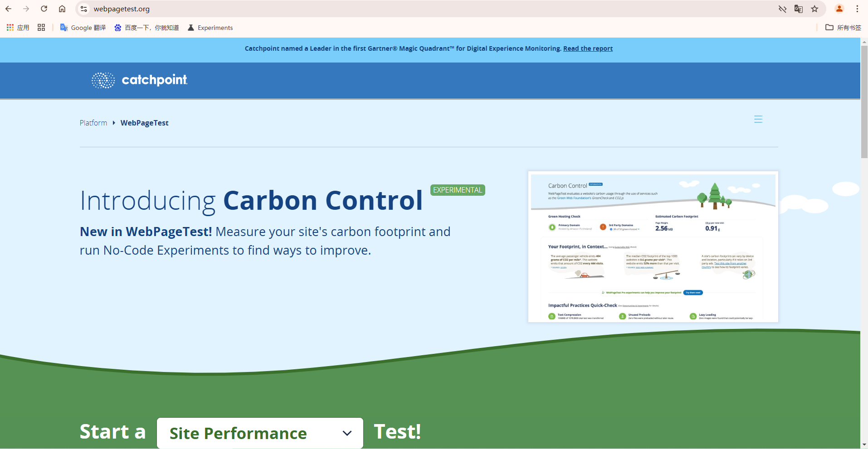
Task: Click the EXPERIMENTAL badge
Action: pyautogui.click(x=458, y=190)
